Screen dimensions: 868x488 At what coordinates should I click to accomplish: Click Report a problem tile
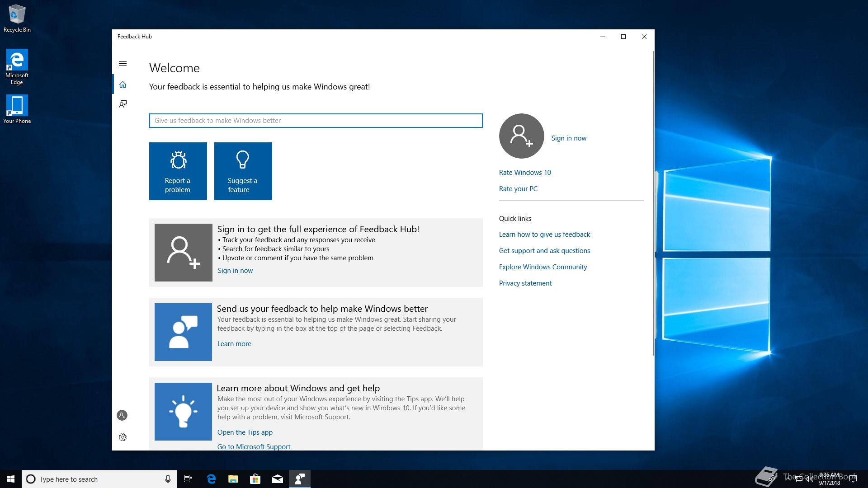[178, 171]
